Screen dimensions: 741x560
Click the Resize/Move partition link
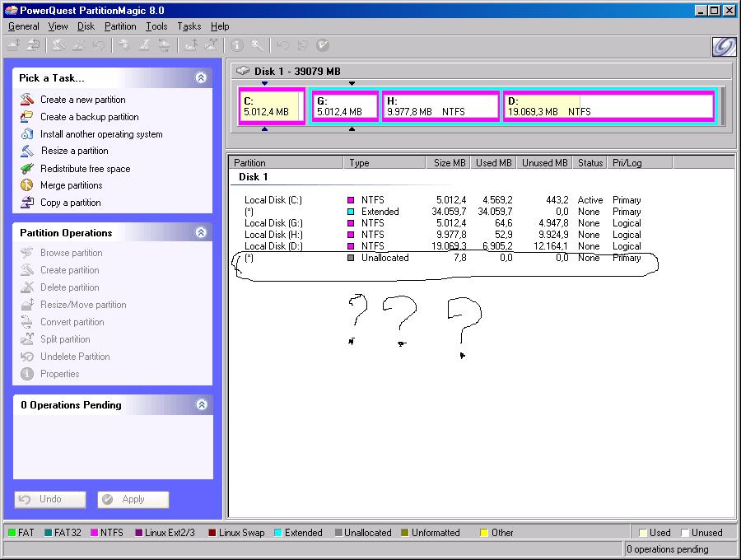pyautogui.click(x=84, y=305)
